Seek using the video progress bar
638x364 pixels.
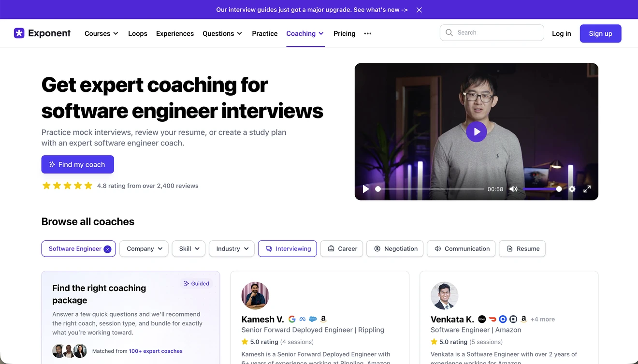click(x=431, y=189)
